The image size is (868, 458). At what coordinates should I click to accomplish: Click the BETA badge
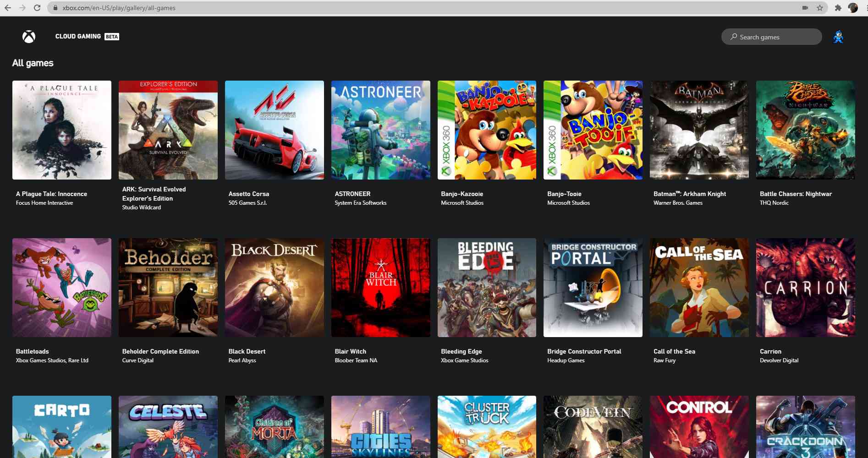[112, 37]
